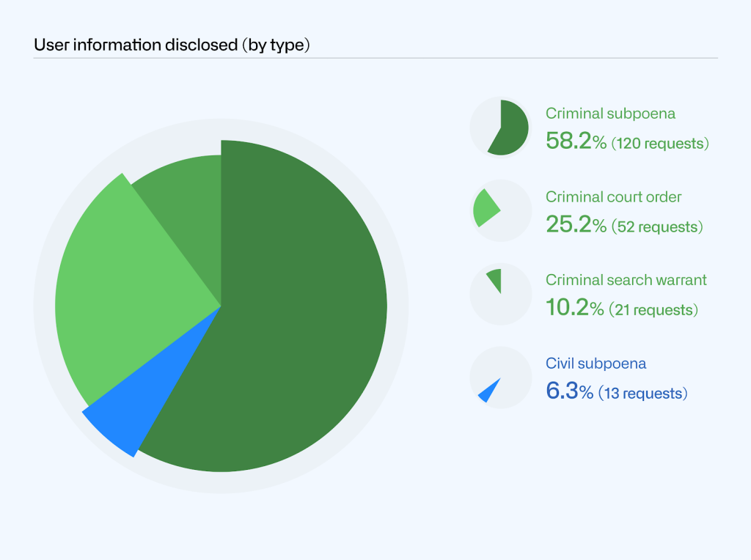This screenshot has height=560, width=751.
Task: Click the 58.2% percentage value
Action: point(576,141)
